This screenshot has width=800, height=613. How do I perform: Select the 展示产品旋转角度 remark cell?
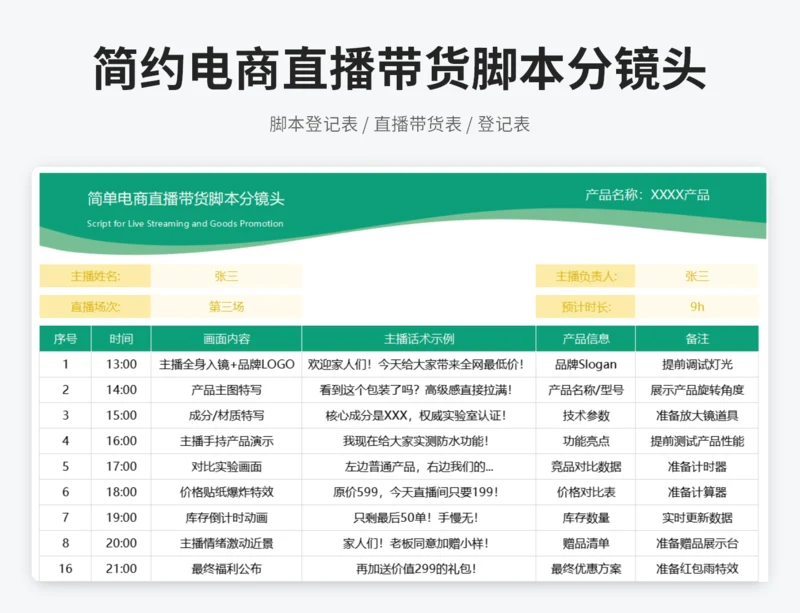(697, 390)
